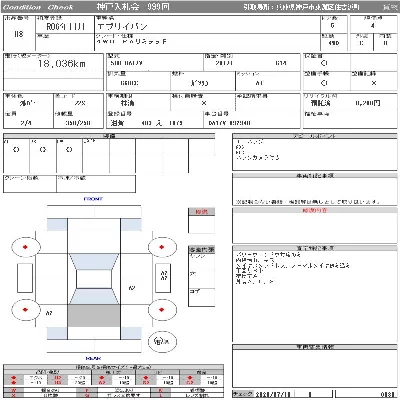The width and height of the screenshot is (400, 400).
Task: Click the third circle mark in the equipment row
Action: click(69, 150)
